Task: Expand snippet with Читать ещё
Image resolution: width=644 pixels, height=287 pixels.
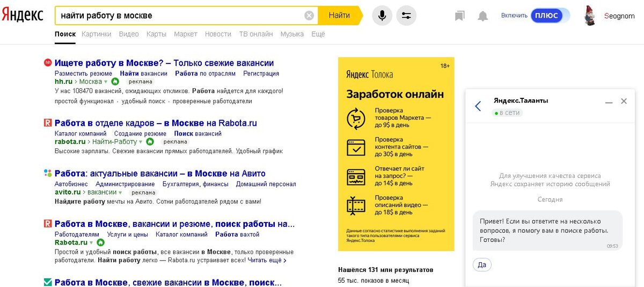Action: coord(267,260)
